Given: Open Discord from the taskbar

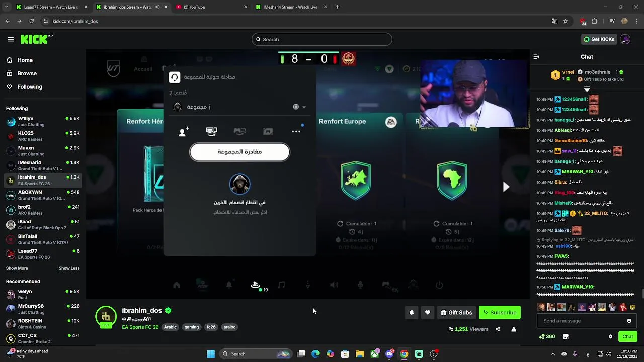Looking at the screenshot, I should tap(389, 354).
